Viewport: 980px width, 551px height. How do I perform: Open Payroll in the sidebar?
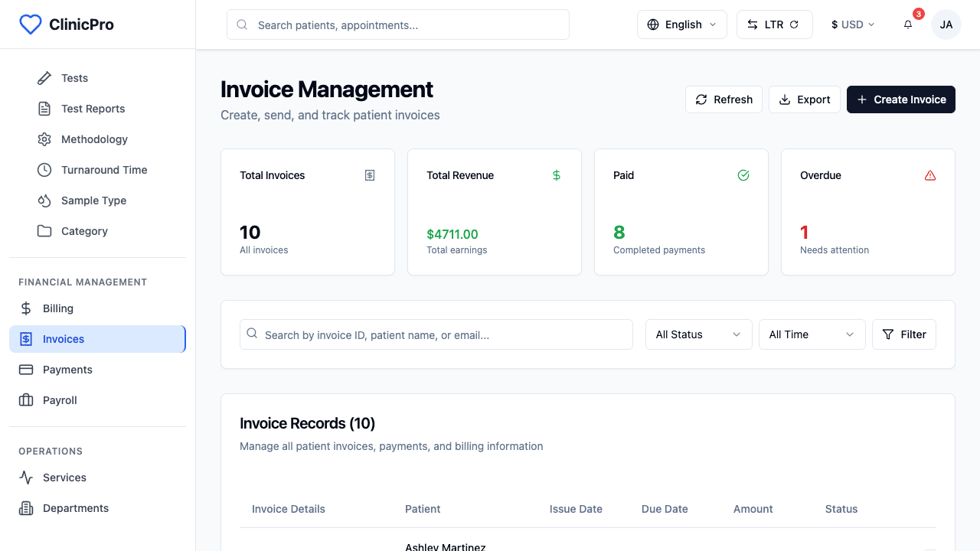click(x=97, y=400)
